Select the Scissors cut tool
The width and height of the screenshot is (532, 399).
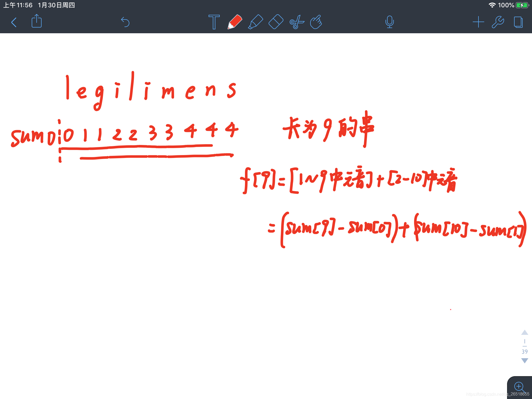[296, 22]
